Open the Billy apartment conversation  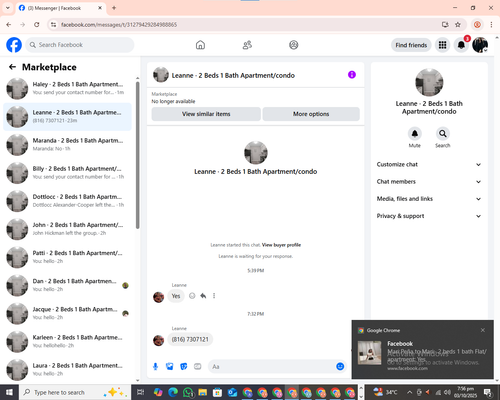point(68,173)
